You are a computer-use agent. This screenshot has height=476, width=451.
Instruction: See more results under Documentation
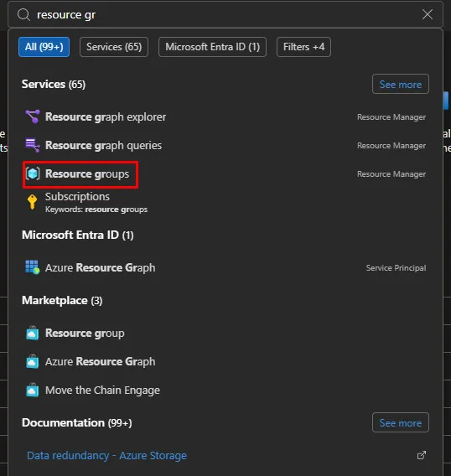pos(400,422)
